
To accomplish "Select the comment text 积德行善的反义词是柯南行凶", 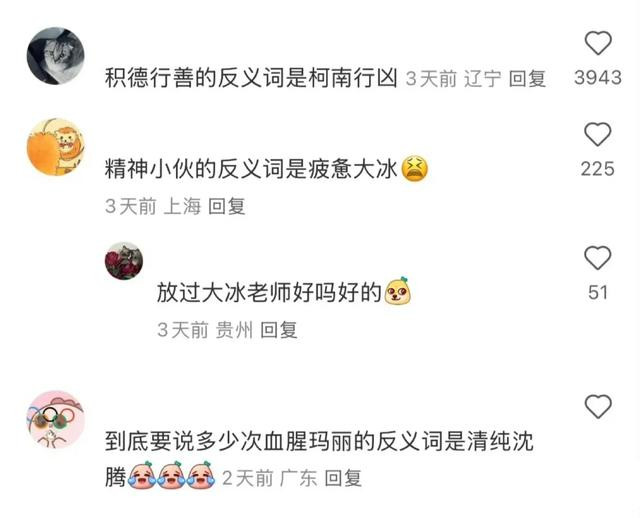I will tap(251, 78).
